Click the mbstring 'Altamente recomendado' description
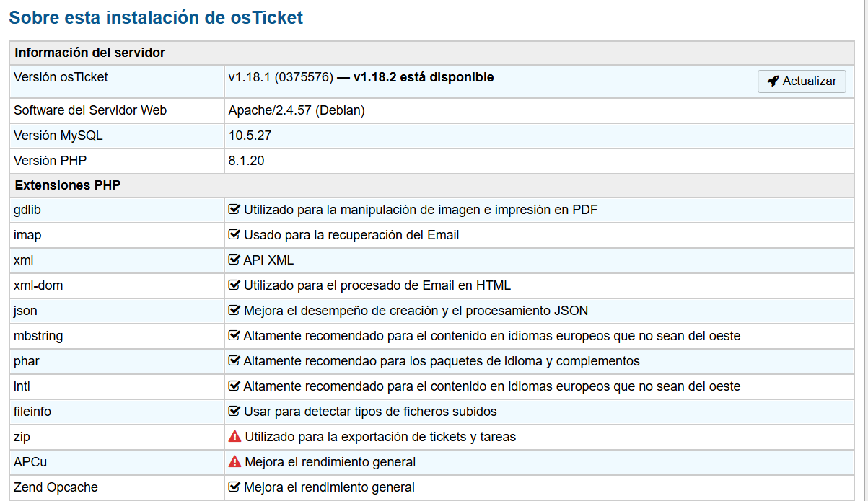The width and height of the screenshot is (868, 501). 492,336
